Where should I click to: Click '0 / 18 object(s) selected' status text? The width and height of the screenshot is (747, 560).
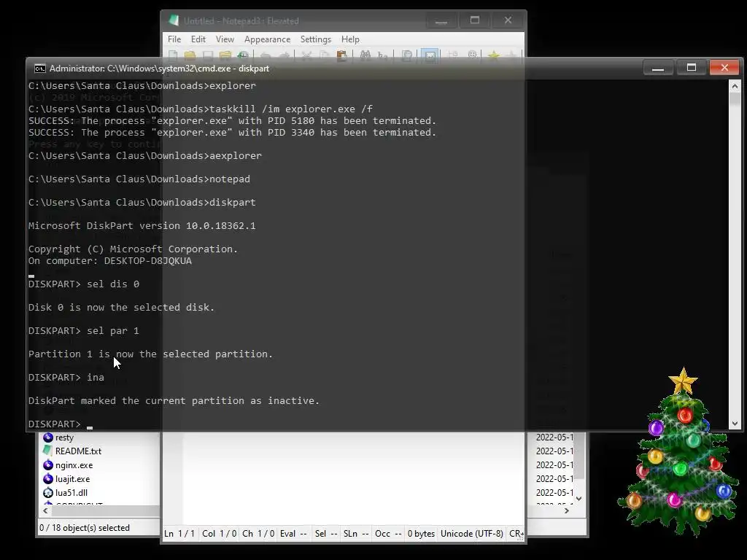click(85, 528)
